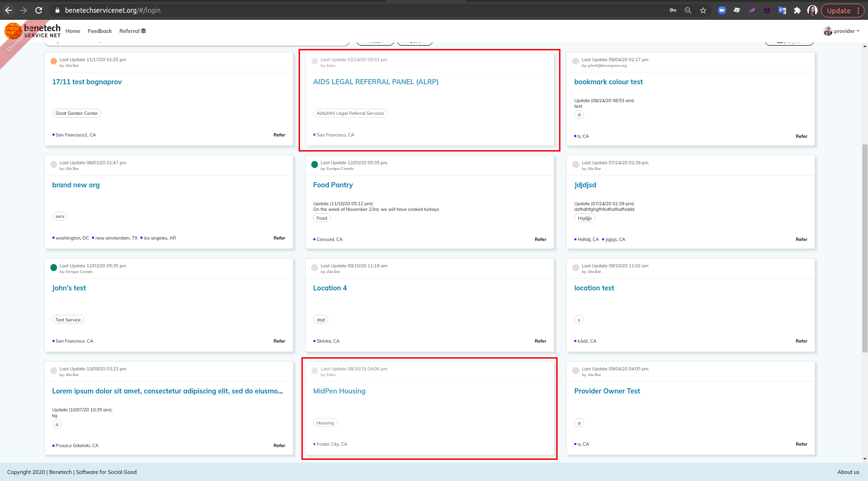Open the Feedback menu item
868x481 pixels.
point(100,31)
